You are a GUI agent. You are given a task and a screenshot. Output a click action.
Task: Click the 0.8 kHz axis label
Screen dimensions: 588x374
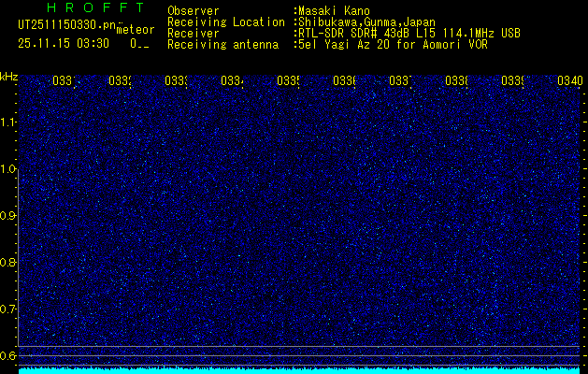8,262
